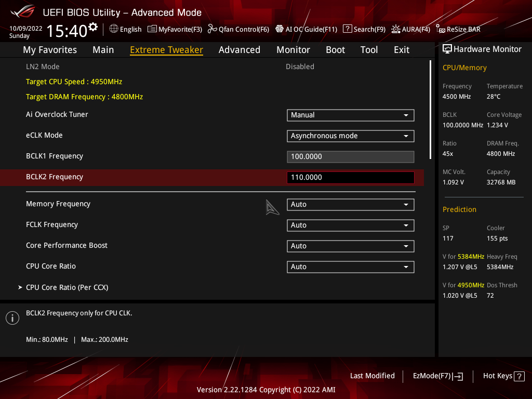Click the DRAM Freq. 4800 MHz value
This screenshot has height=399, width=532.
(x=501, y=154)
